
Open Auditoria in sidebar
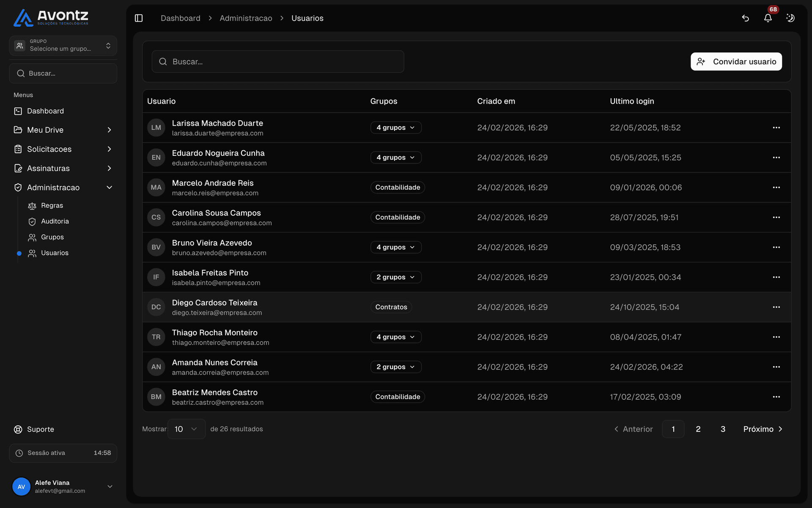[x=55, y=221]
